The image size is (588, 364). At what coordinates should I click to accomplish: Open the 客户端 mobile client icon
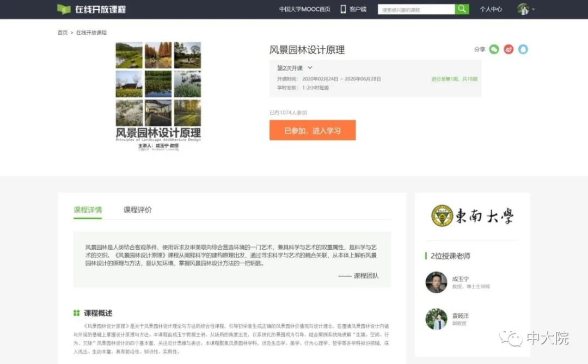tap(344, 9)
